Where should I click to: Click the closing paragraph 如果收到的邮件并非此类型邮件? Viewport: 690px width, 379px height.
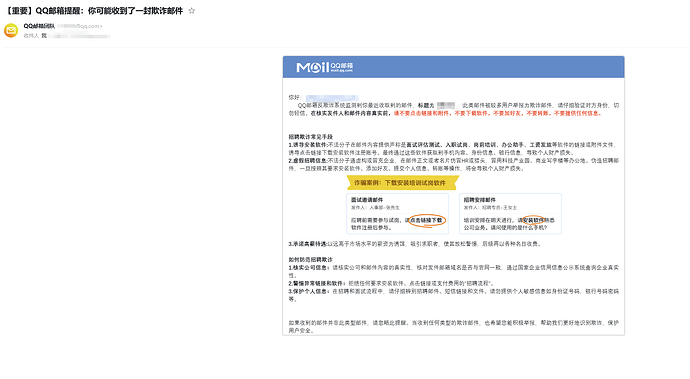[x=454, y=327]
